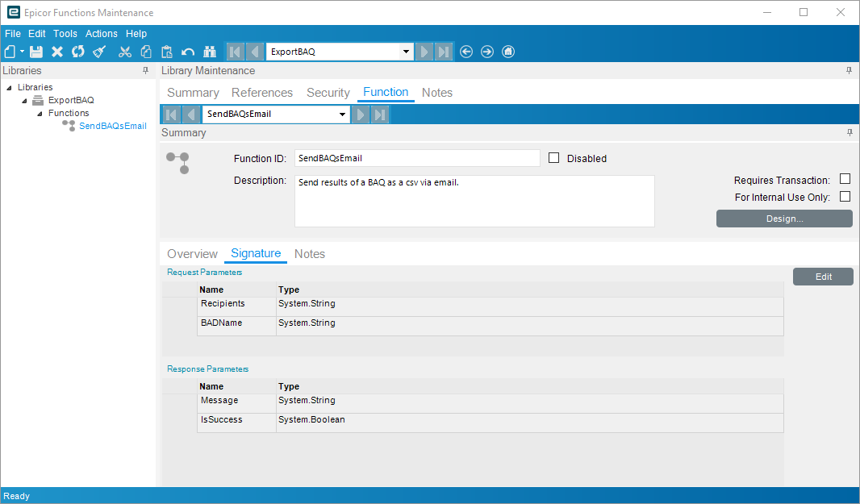Select the Recipients request parameter cell
The image size is (860, 504).
[x=237, y=306]
